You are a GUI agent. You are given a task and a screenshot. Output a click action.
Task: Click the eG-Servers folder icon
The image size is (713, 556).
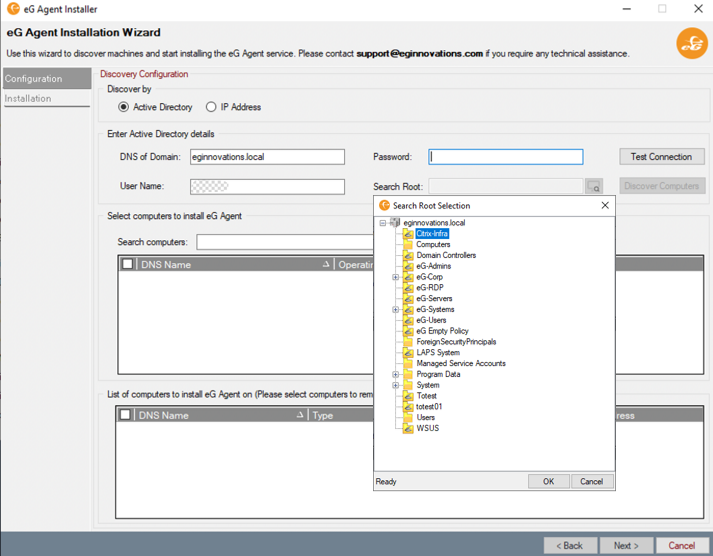tap(408, 299)
